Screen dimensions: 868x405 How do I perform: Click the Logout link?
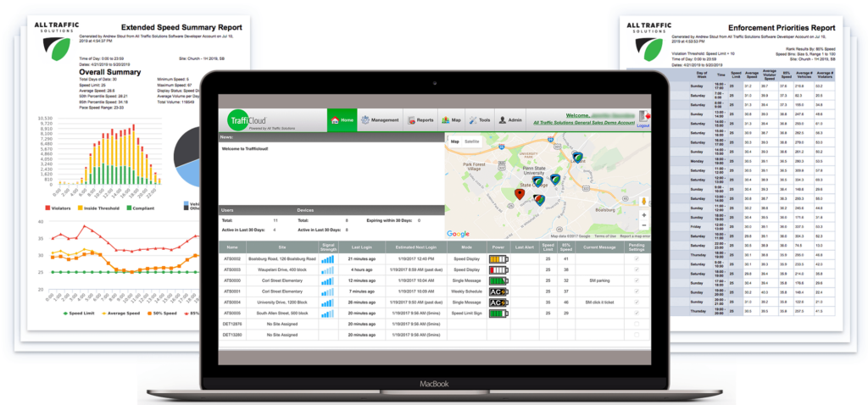[643, 125]
